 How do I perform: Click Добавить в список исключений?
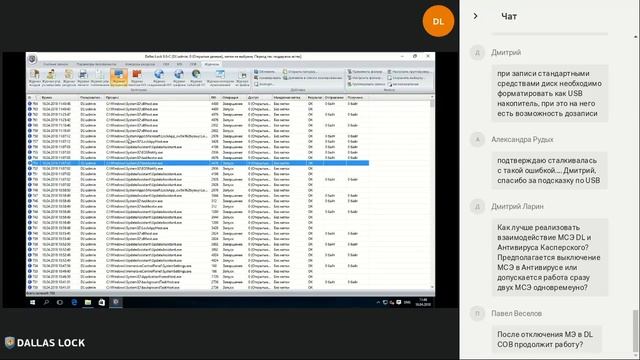point(312,78)
